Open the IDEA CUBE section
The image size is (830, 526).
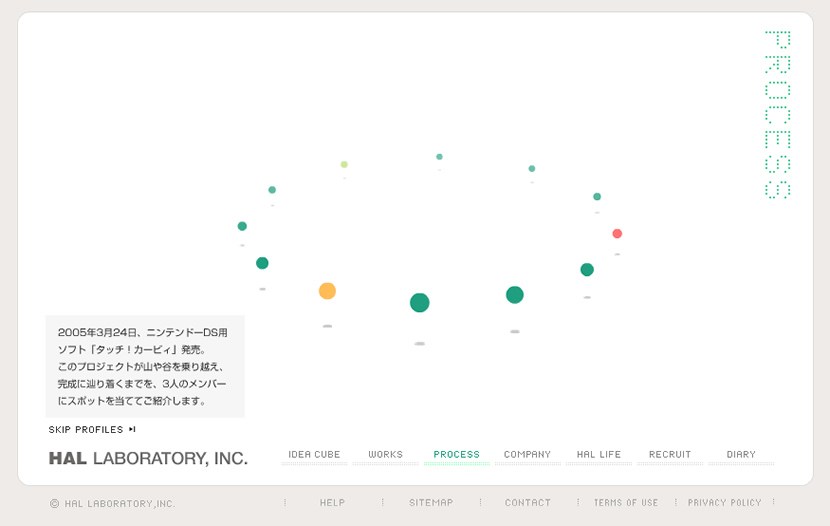click(314, 455)
